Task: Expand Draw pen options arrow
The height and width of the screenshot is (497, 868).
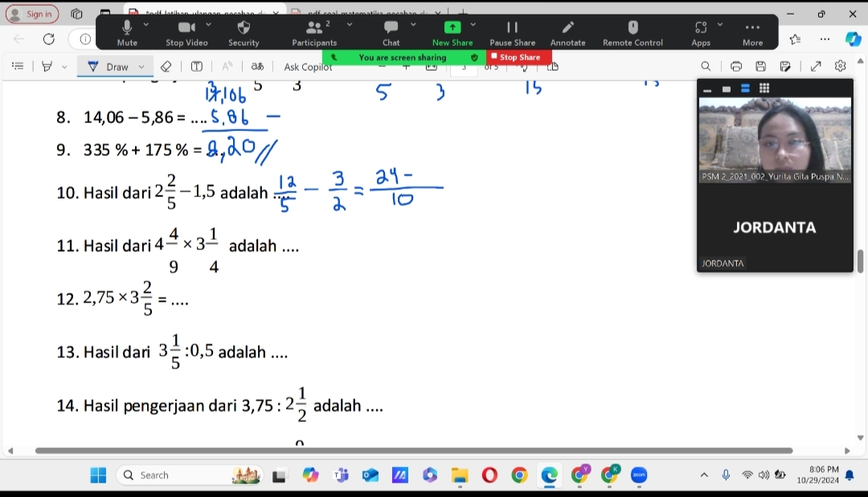Action: (x=141, y=67)
